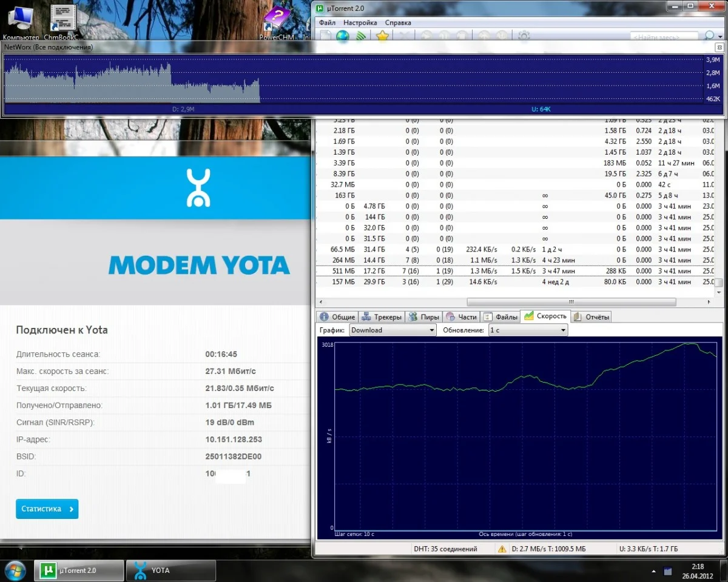728x582 pixels.
Task: Click the µTorrent download speed graph
Action: click(x=525, y=435)
